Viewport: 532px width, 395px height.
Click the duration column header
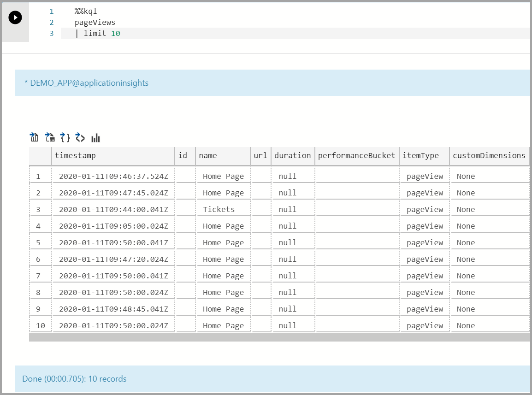292,156
